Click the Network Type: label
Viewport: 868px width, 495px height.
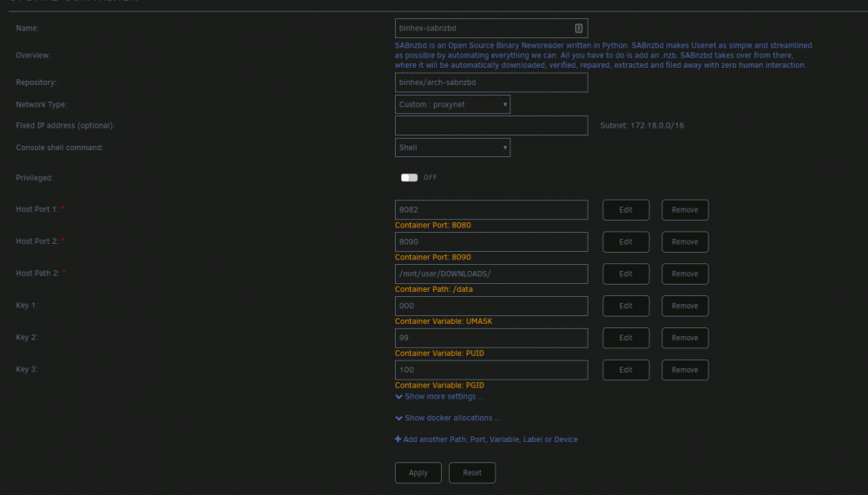[42, 104]
